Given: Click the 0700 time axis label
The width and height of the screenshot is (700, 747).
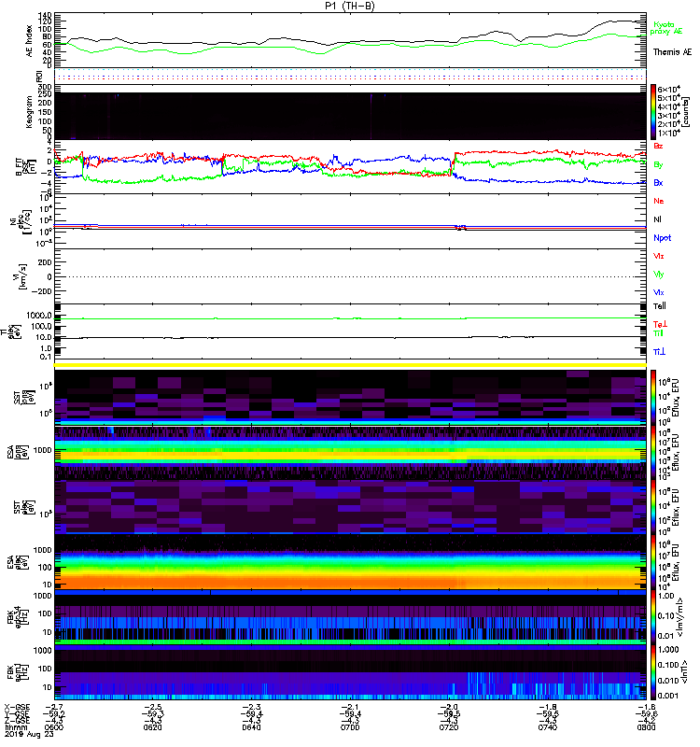Looking at the screenshot, I should [x=350, y=727].
